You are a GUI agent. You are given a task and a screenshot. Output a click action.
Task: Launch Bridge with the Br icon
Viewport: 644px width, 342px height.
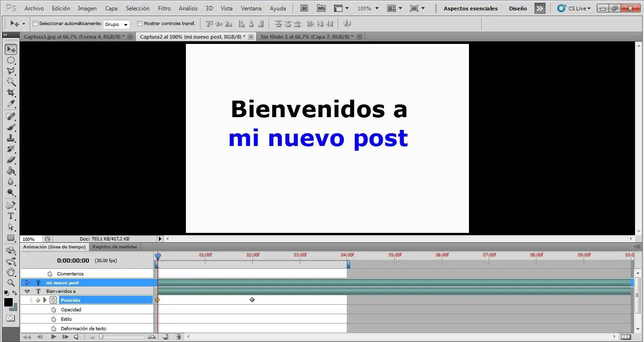point(304,9)
